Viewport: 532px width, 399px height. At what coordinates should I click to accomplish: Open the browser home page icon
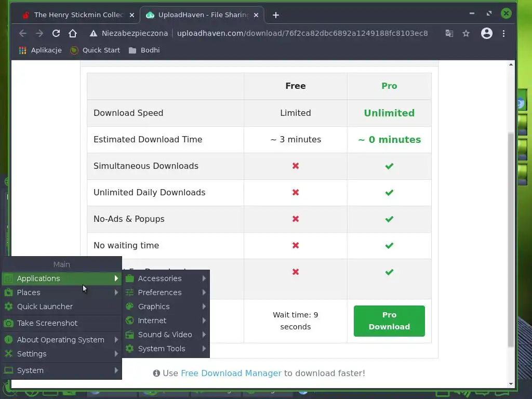coord(73,33)
